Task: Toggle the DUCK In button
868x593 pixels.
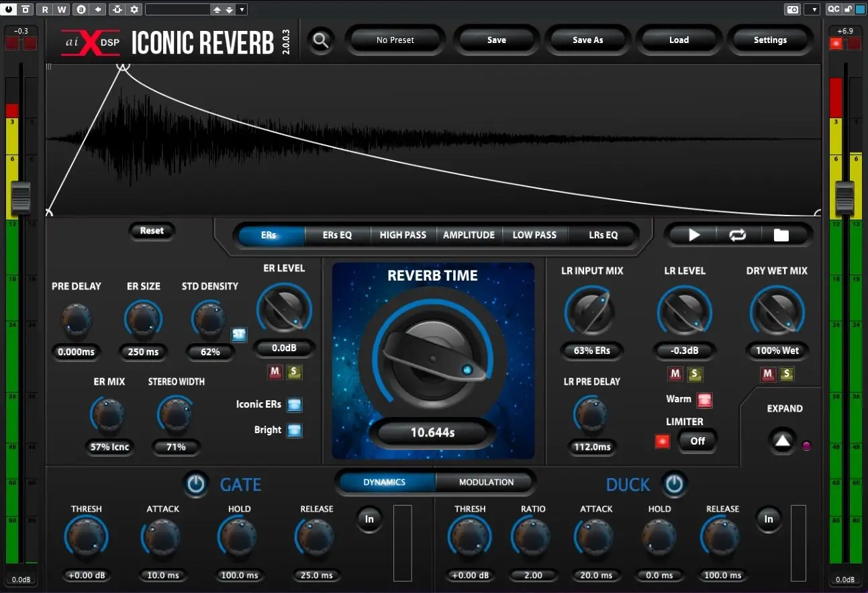Action: click(x=769, y=519)
